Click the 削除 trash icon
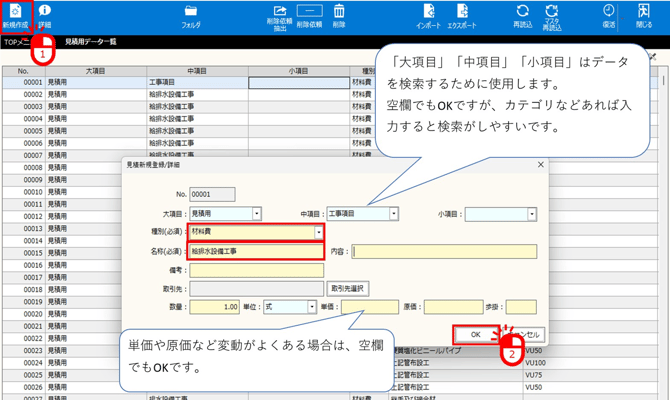Screen dimensions: 670x400 [339, 14]
